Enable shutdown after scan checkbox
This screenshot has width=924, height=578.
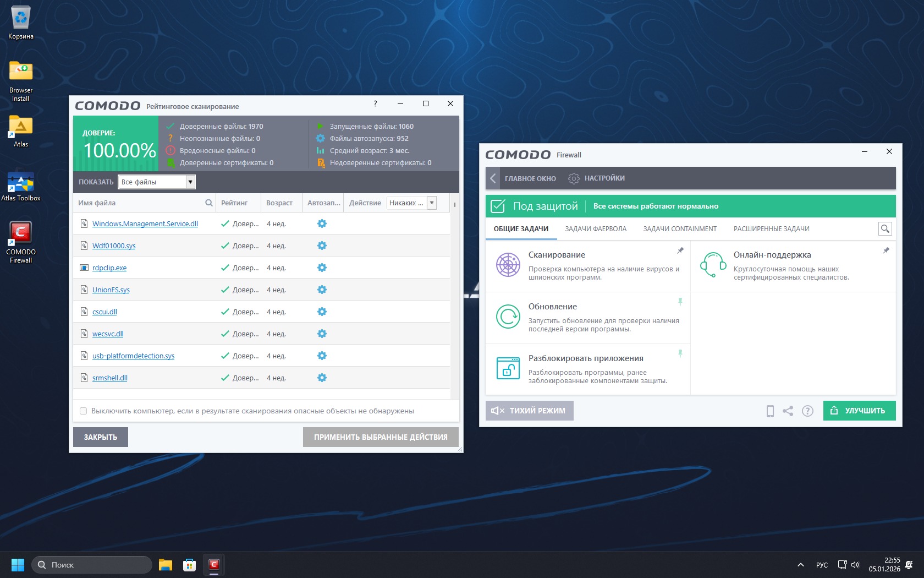click(84, 411)
